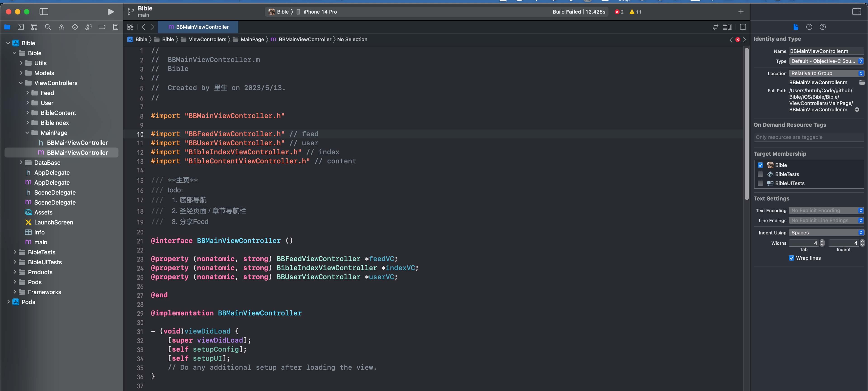Edit the file Name field

827,51
